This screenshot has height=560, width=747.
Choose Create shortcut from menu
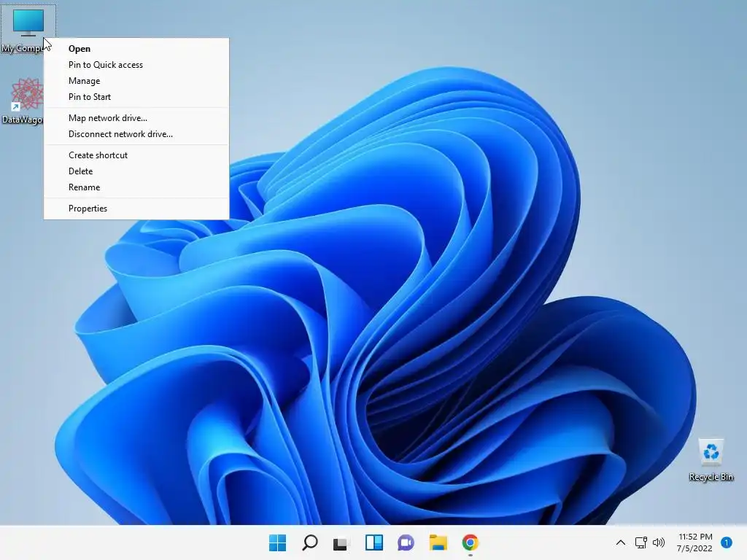(136, 155)
